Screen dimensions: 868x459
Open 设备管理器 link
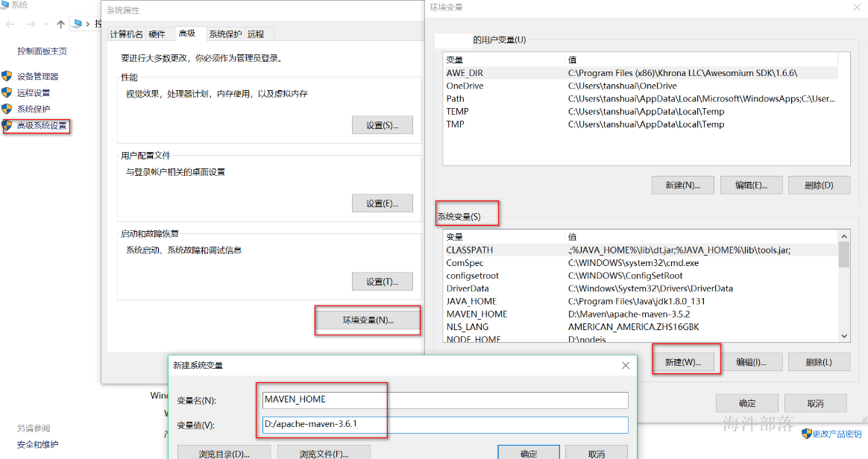[37, 76]
